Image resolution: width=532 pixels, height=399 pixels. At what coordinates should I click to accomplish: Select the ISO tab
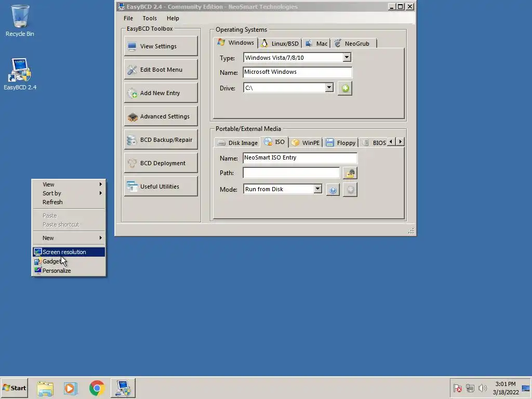[x=275, y=142]
